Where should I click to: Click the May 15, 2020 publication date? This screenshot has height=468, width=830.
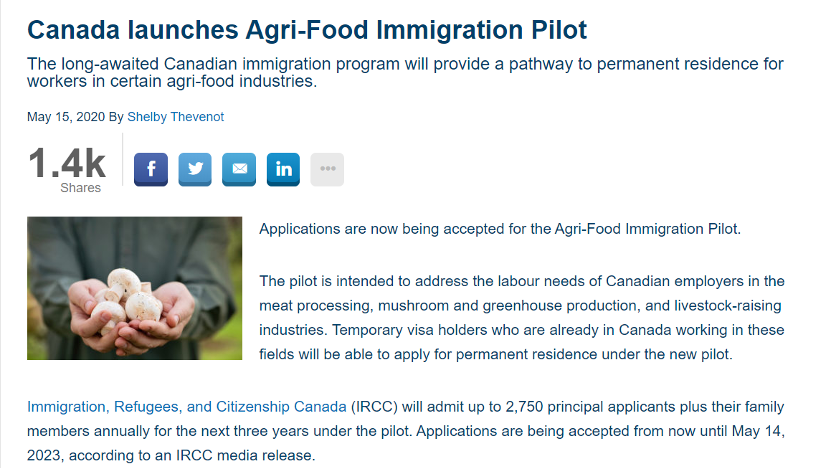(x=66, y=117)
